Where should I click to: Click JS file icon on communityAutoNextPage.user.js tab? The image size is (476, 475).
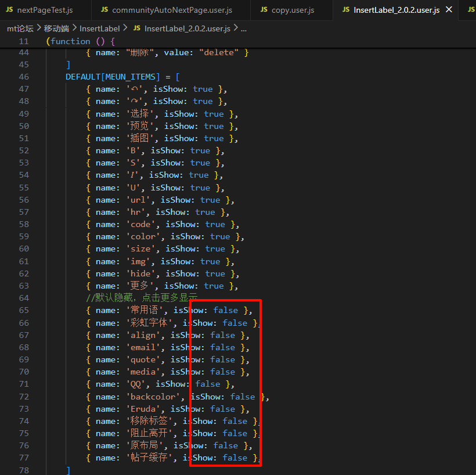(x=104, y=10)
